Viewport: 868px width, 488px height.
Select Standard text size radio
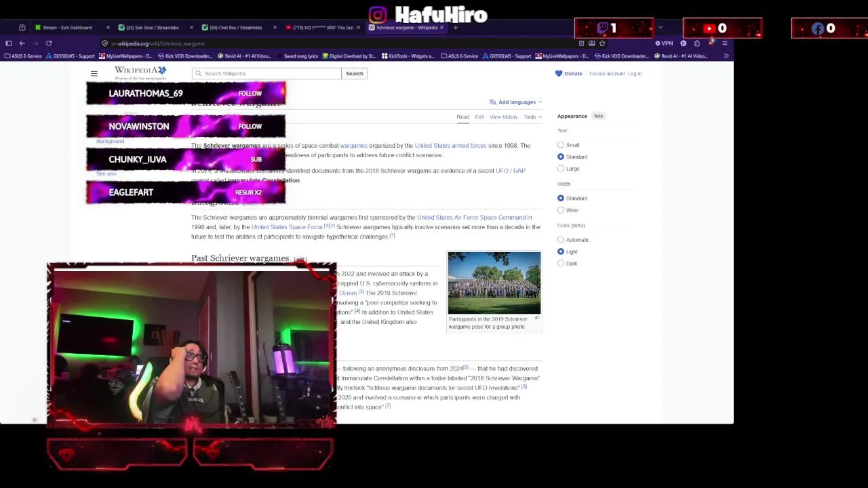(561, 157)
